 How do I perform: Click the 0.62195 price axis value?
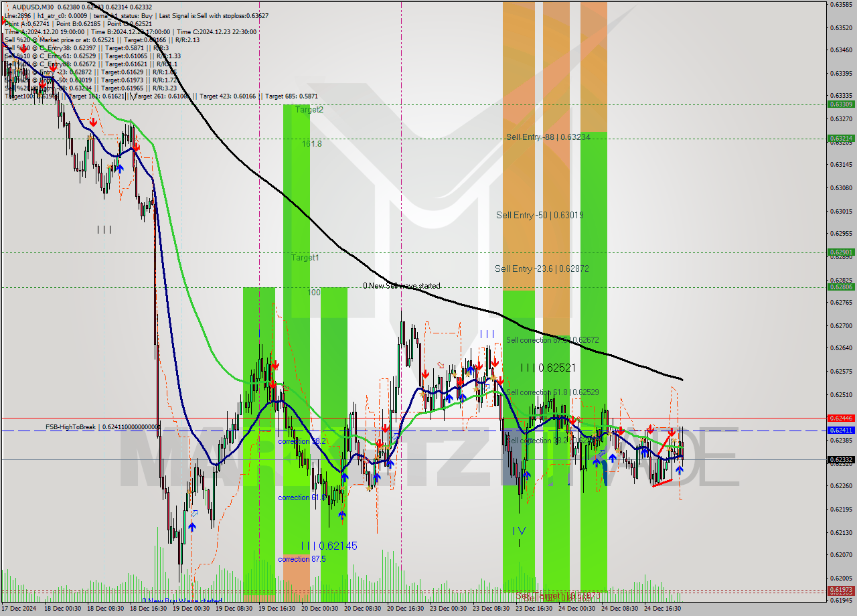(x=842, y=510)
